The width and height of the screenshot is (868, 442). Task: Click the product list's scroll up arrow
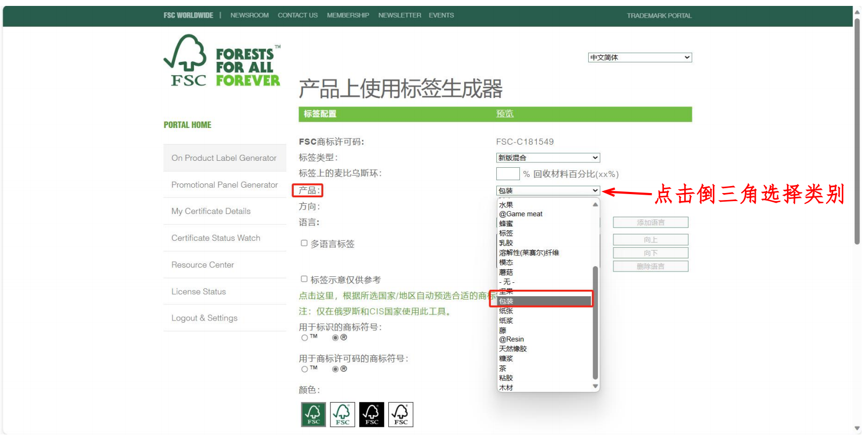(x=595, y=204)
